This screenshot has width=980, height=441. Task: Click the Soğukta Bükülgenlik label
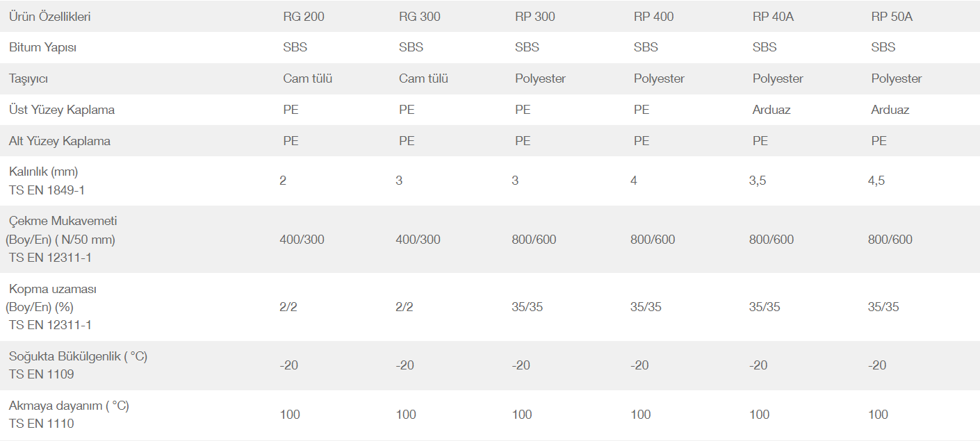coord(78,356)
